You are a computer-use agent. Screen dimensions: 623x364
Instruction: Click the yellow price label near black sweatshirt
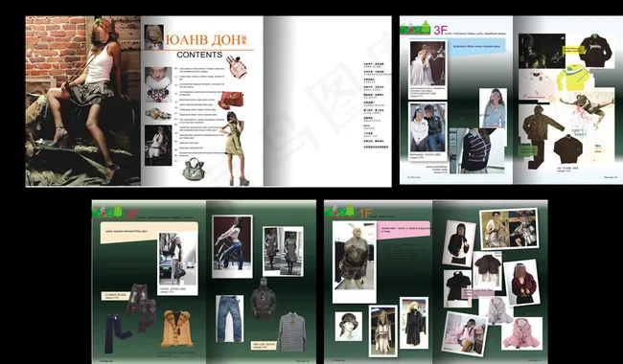pos(573,50)
